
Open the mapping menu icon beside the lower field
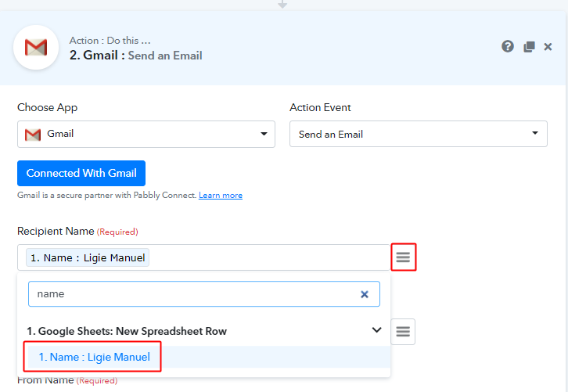point(403,332)
